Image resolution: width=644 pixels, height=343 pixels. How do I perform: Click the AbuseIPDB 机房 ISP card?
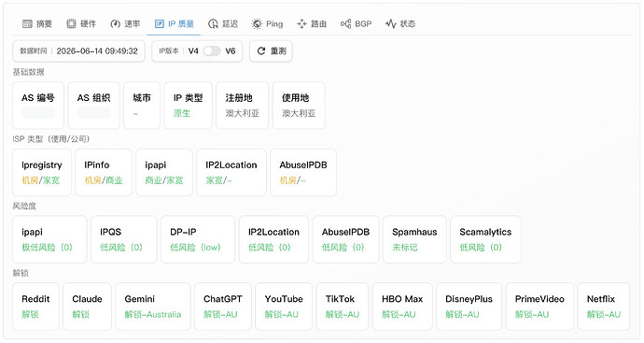(x=303, y=172)
